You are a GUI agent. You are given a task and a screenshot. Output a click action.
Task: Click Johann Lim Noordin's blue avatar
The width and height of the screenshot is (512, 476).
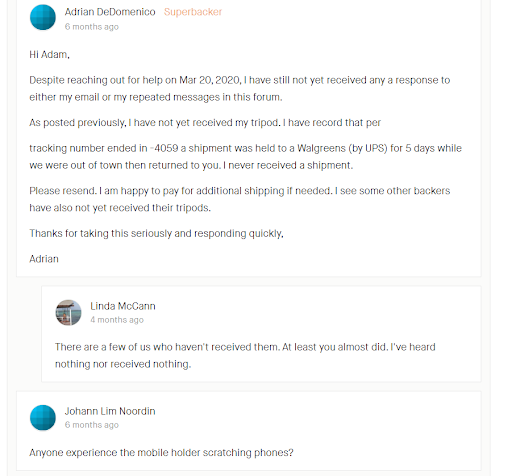[x=43, y=418]
